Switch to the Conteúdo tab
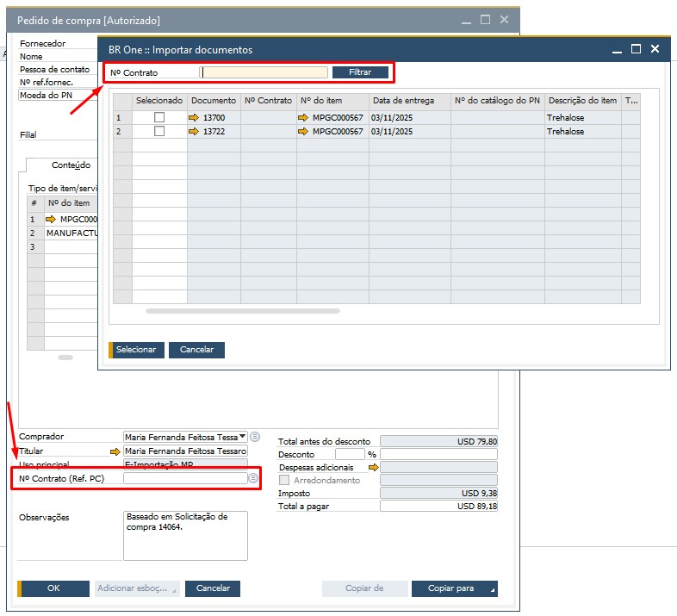The width and height of the screenshot is (677, 616). click(x=71, y=165)
